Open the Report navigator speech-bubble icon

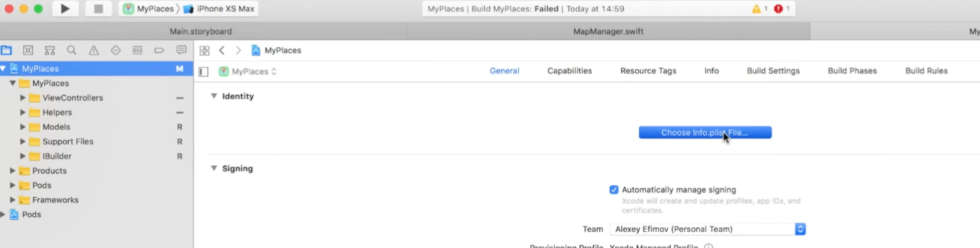pos(181,50)
